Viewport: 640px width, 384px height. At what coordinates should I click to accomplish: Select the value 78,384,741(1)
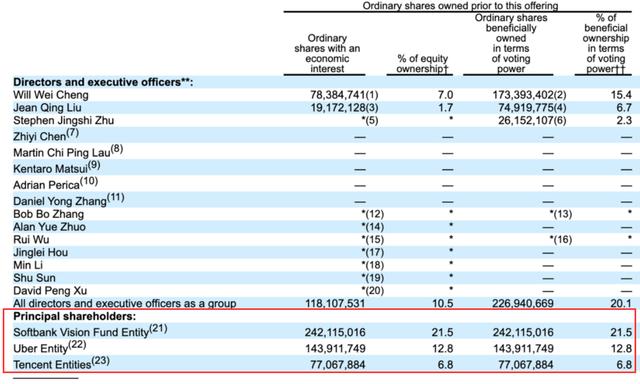[344, 95]
